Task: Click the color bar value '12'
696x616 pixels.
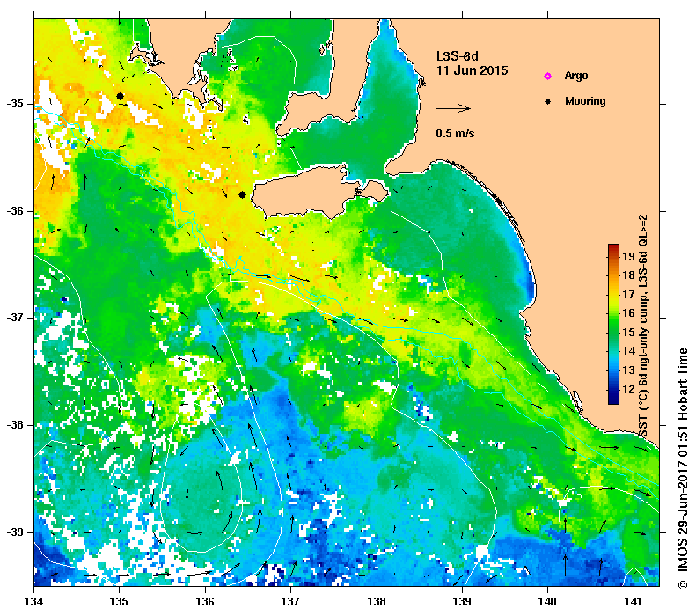Action: pyautogui.click(x=628, y=389)
